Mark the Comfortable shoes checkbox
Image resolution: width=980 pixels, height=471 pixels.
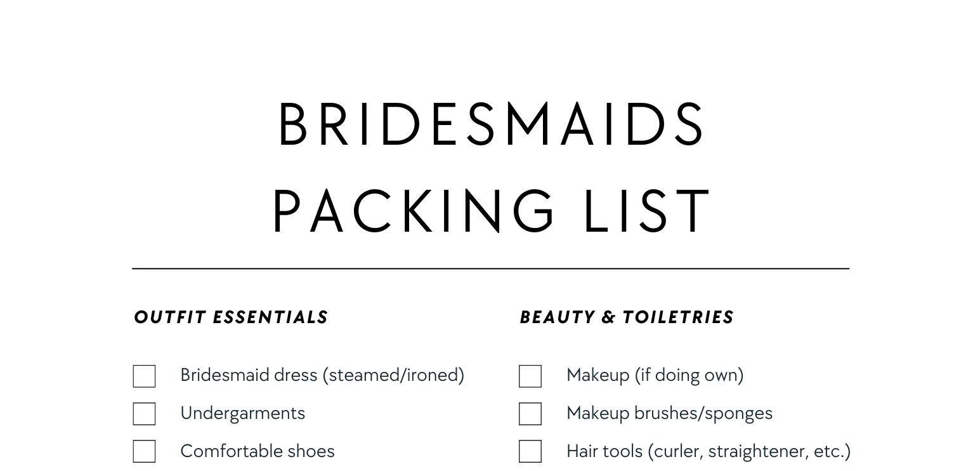point(144,452)
